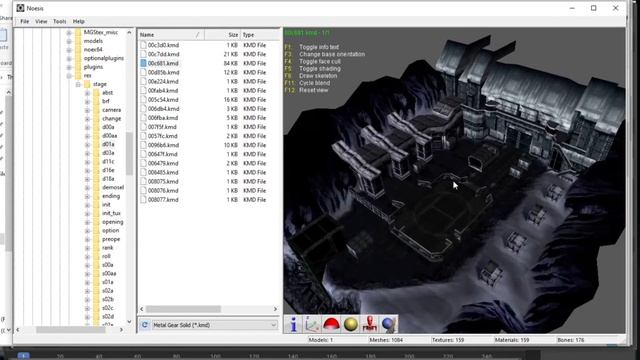Click the red dome toolbar icon

(x=331, y=324)
